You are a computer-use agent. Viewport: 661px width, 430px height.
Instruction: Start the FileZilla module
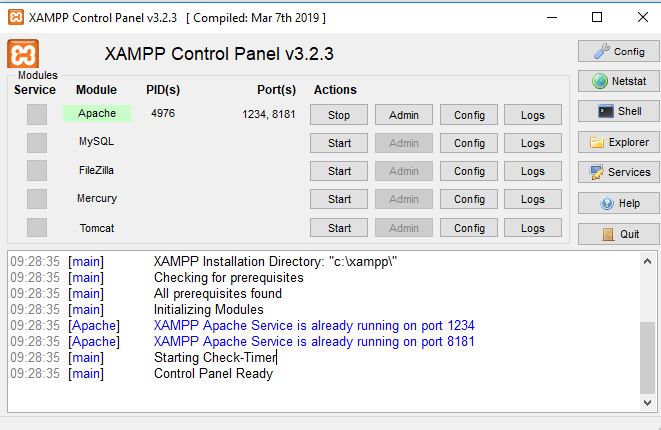point(339,171)
